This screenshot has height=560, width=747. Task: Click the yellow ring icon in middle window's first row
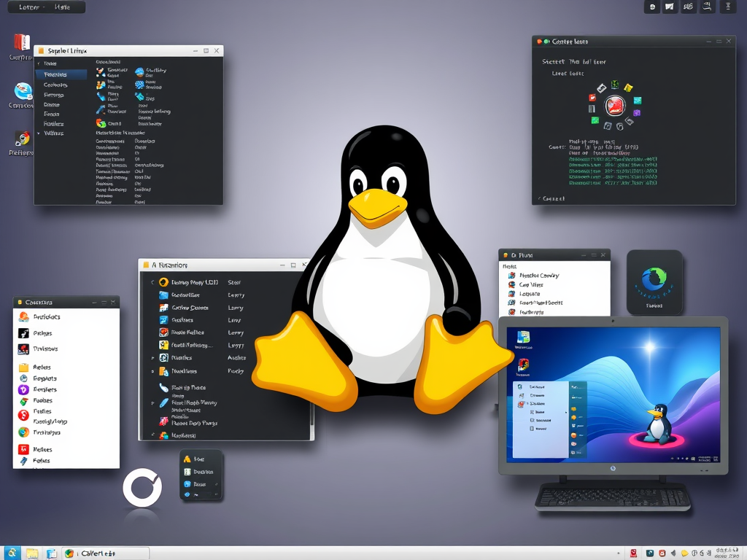[x=163, y=282]
